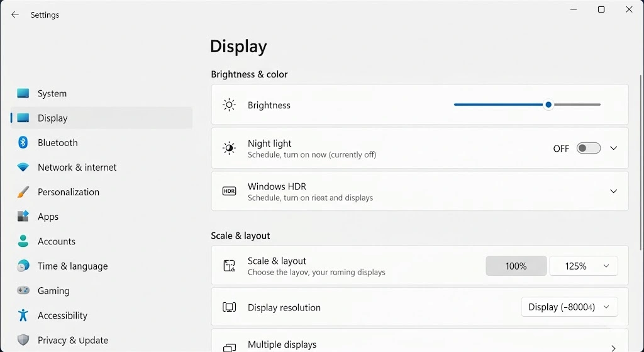Click the Settings title text

point(45,15)
